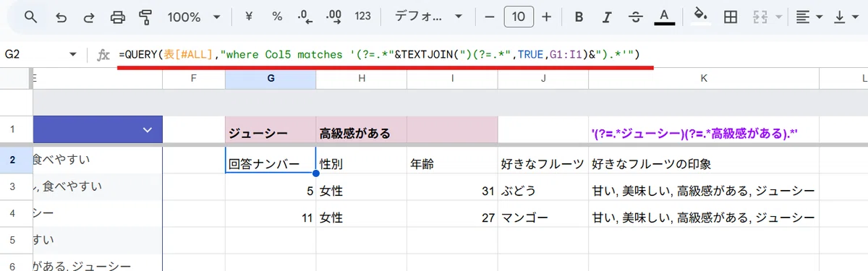Click cell 回答ナンバー
Viewport: 868px width, 271px height.
(271, 160)
